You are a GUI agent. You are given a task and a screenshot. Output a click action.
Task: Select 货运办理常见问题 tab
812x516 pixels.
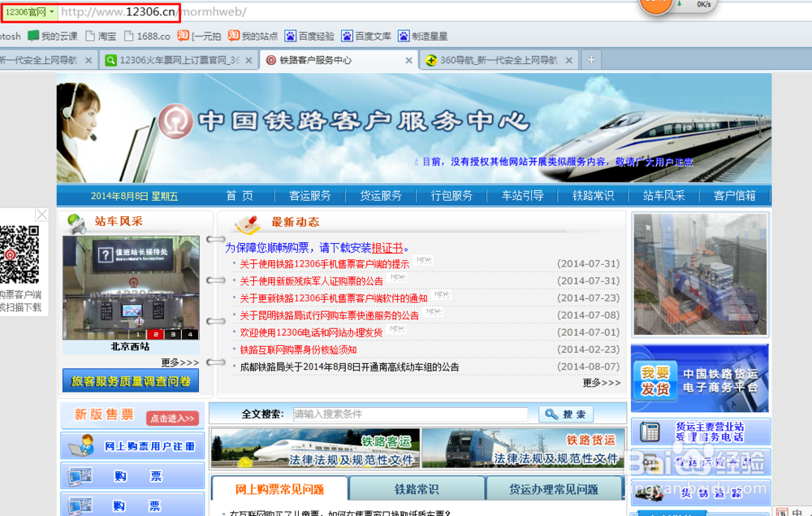pos(554,489)
